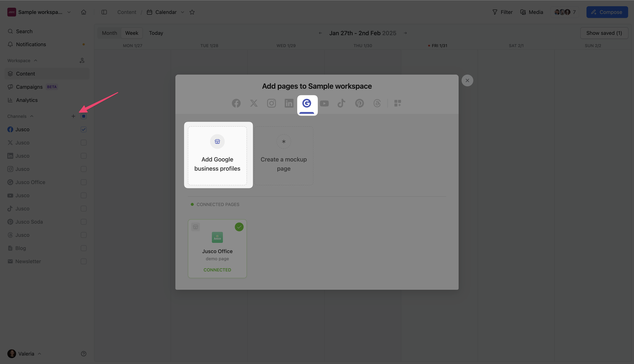
Task: Open the Threads icon in the modal
Action: coord(377,103)
